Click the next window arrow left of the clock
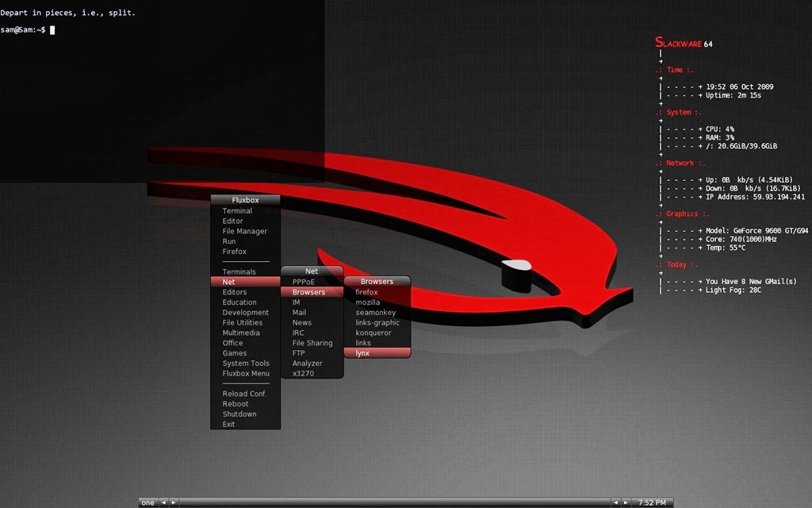The image size is (812, 508). [x=626, y=502]
